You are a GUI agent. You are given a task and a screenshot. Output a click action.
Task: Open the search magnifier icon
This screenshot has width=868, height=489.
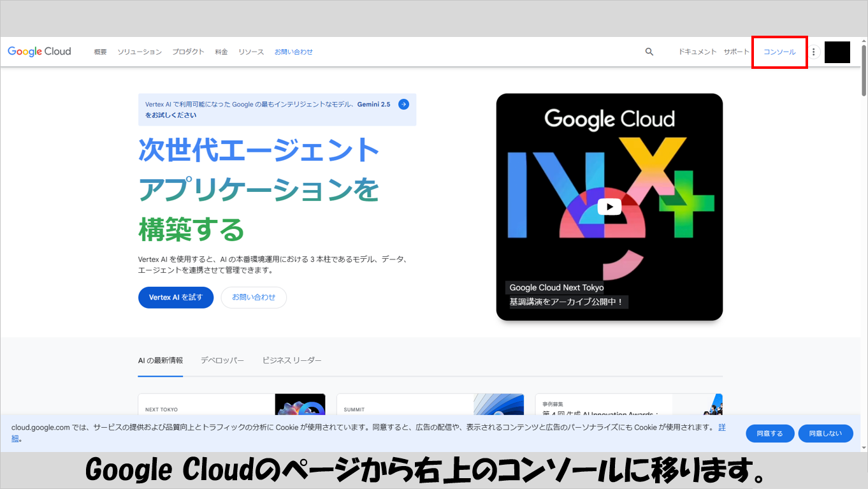649,52
